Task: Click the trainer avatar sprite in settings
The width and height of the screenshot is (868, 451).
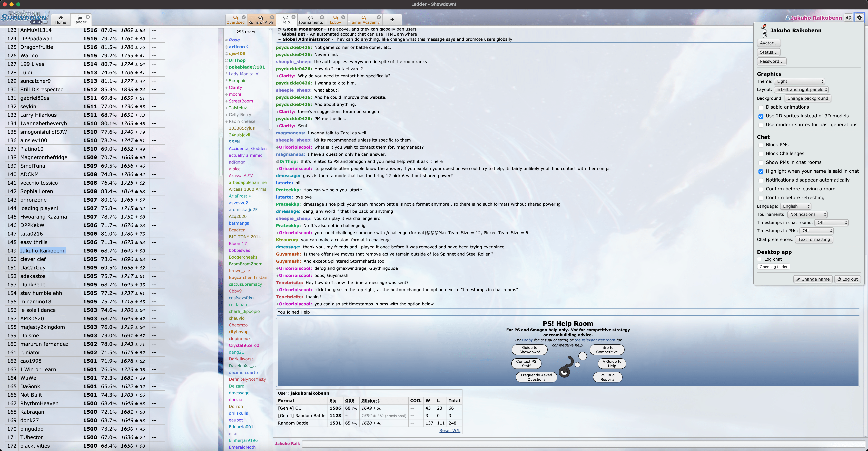Action: click(x=764, y=31)
